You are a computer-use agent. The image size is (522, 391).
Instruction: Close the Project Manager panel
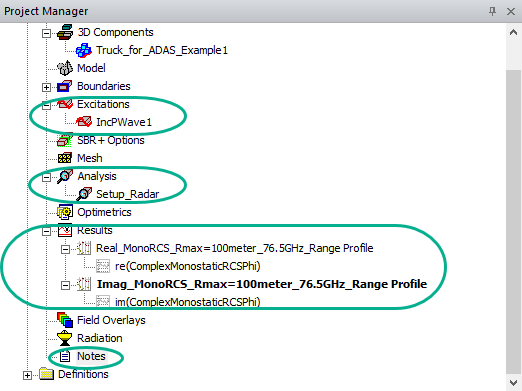(x=511, y=11)
